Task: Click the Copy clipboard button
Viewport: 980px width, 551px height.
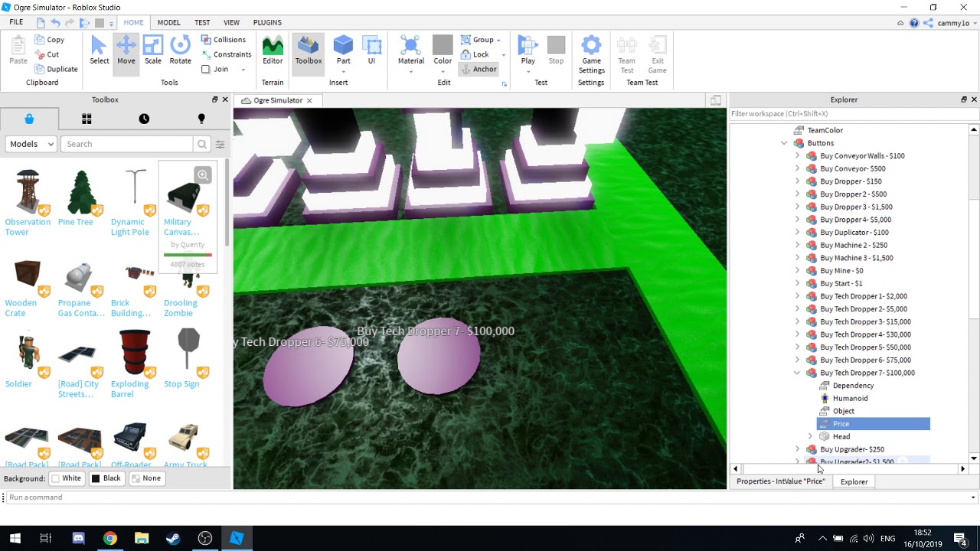Action: point(48,40)
